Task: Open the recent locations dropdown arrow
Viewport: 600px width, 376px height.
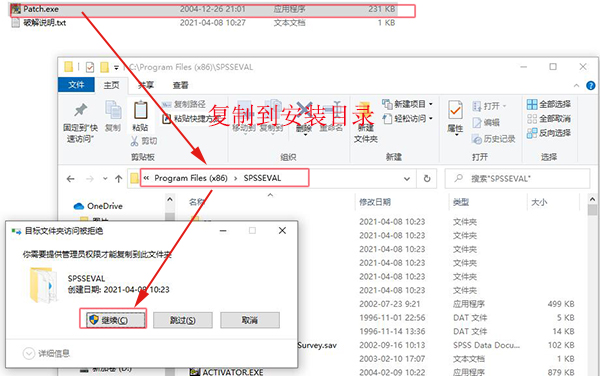Action: tap(105, 179)
